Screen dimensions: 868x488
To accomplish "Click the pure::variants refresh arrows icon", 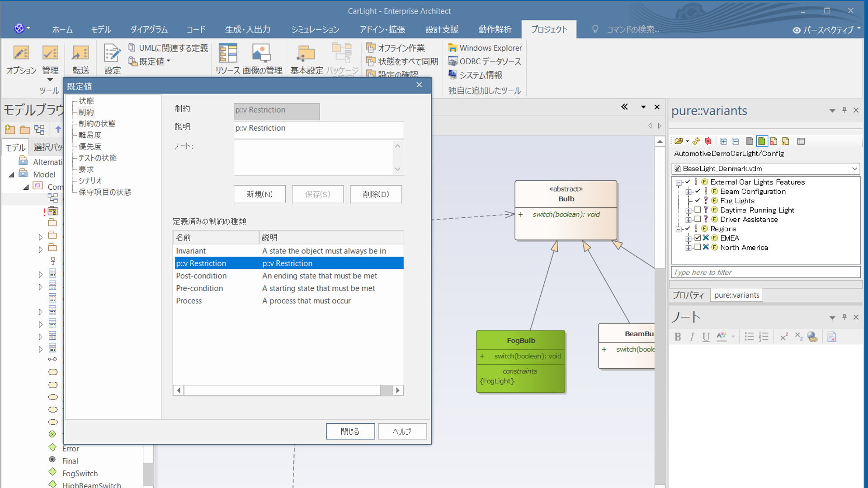I will [x=696, y=141].
